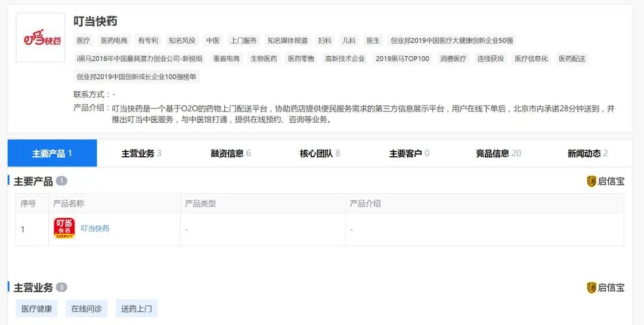Click the 医药零售 tag
This screenshot has height=325, width=644.
click(x=301, y=58)
